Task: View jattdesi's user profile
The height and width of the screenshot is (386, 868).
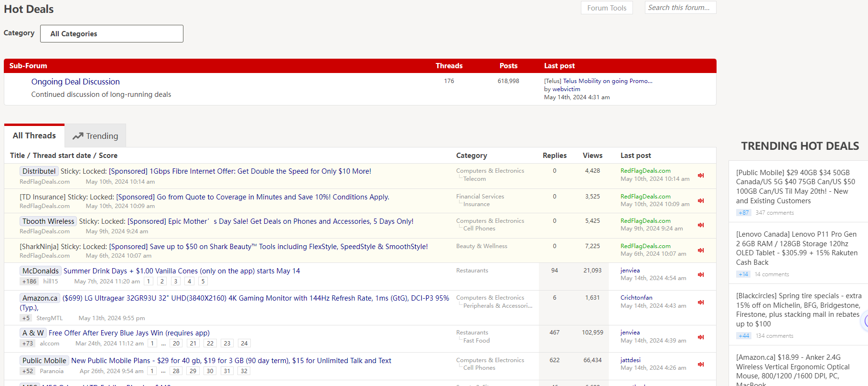Action: tap(631, 360)
